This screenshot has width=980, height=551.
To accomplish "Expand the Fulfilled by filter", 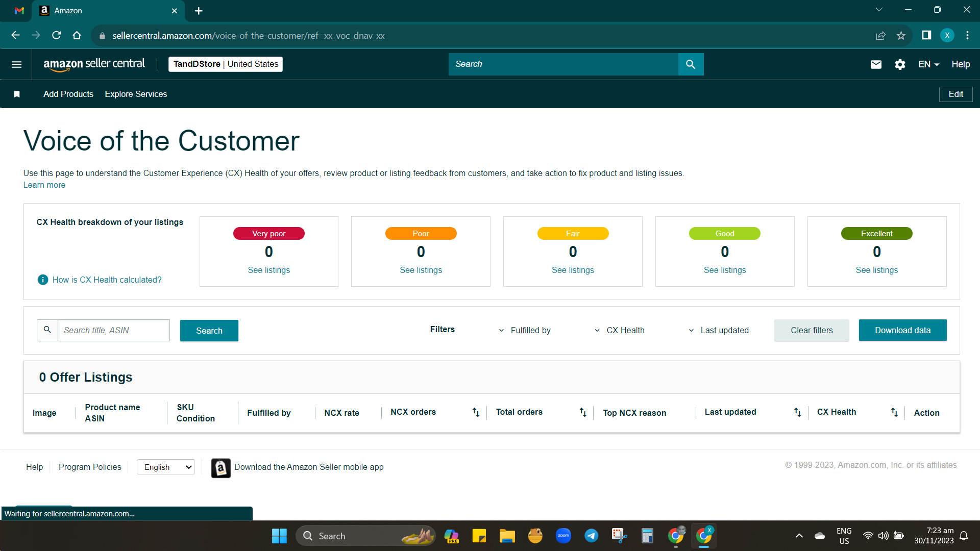I will [x=525, y=331].
